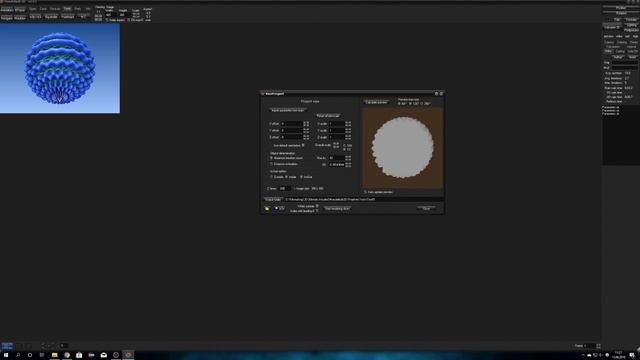Click the Z slices input field
Screen dimensions: 640x360
(x=285, y=189)
